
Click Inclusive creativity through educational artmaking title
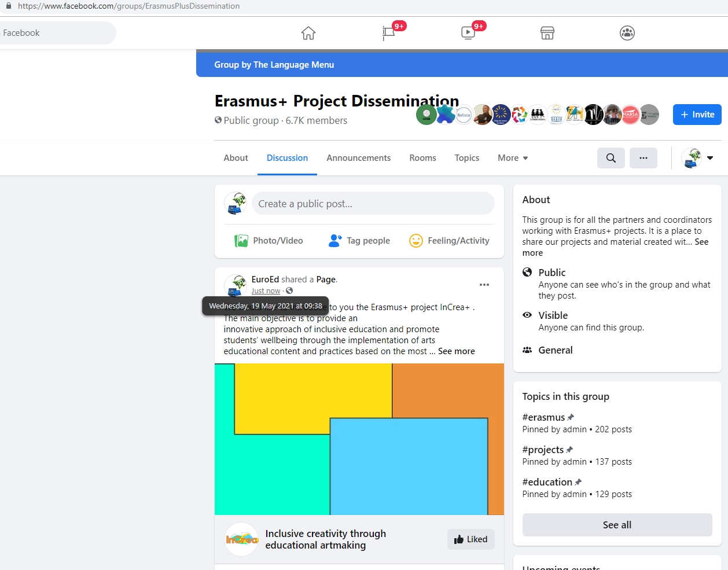click(326, 539)
